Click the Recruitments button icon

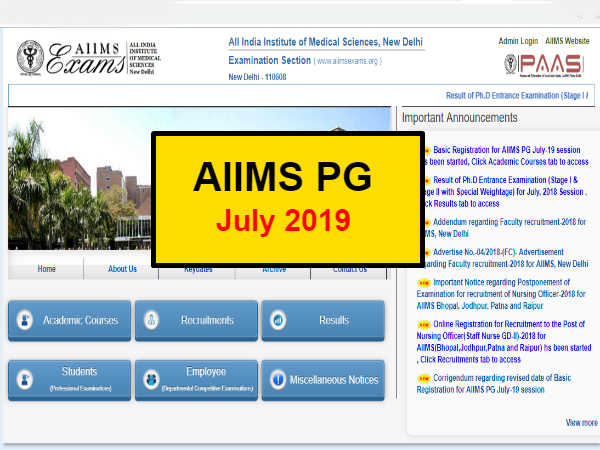(x=152, y=320)
